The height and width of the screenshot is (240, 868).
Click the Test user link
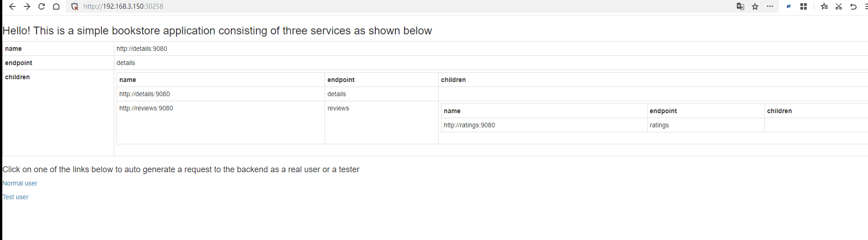click(16, 197)
